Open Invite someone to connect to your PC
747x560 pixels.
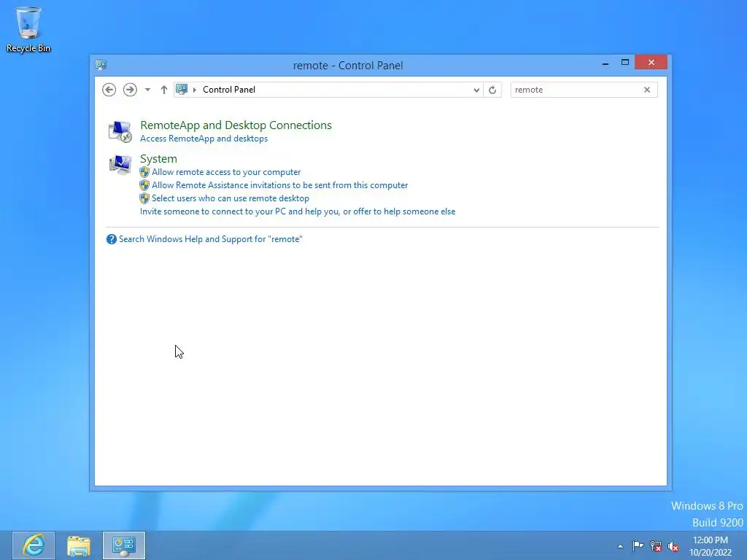(298, 211)
